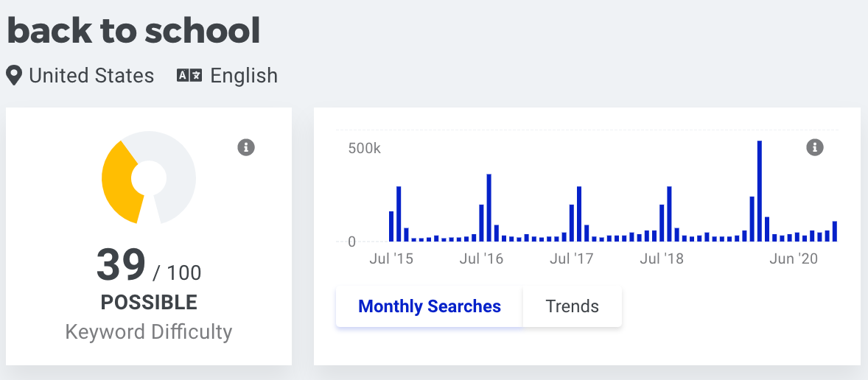Click the United States location label
This screenshot has height=380, width=868.
point(91,75)
